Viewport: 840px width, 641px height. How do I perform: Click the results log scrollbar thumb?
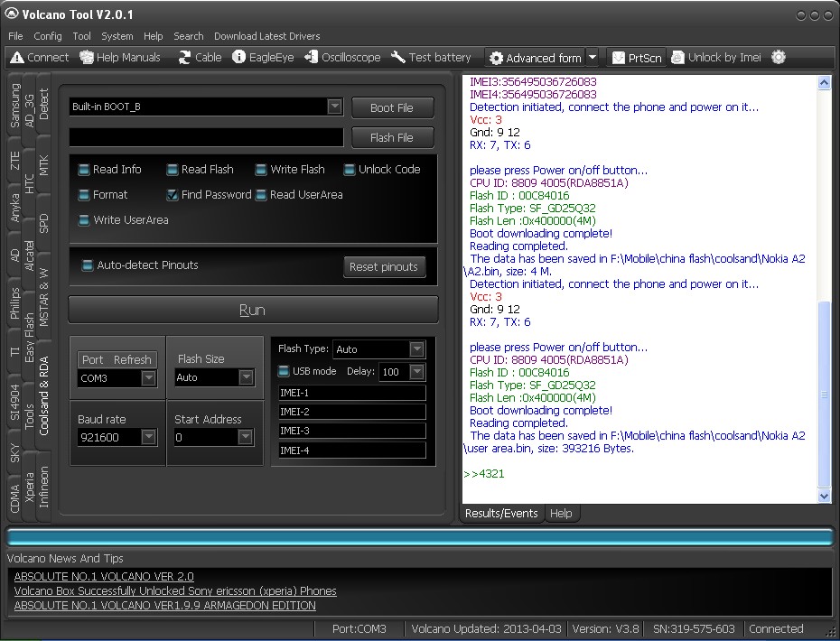[x=824, y=395]
